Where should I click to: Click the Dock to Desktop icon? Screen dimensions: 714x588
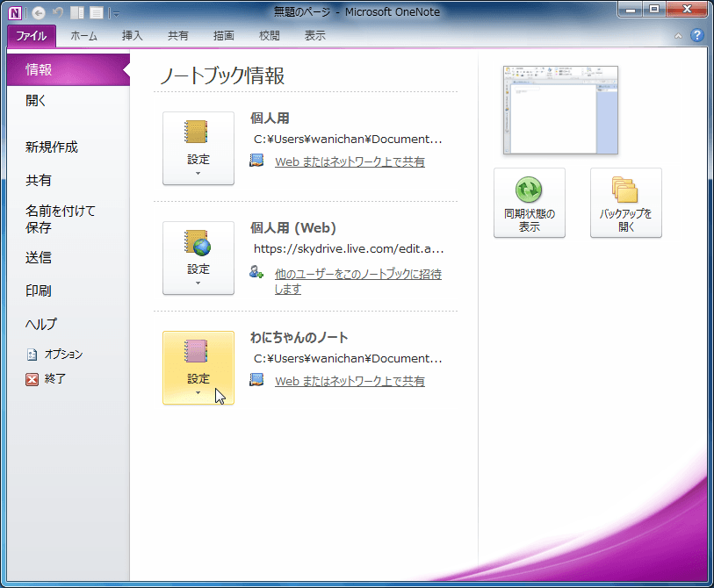[77, 13]
